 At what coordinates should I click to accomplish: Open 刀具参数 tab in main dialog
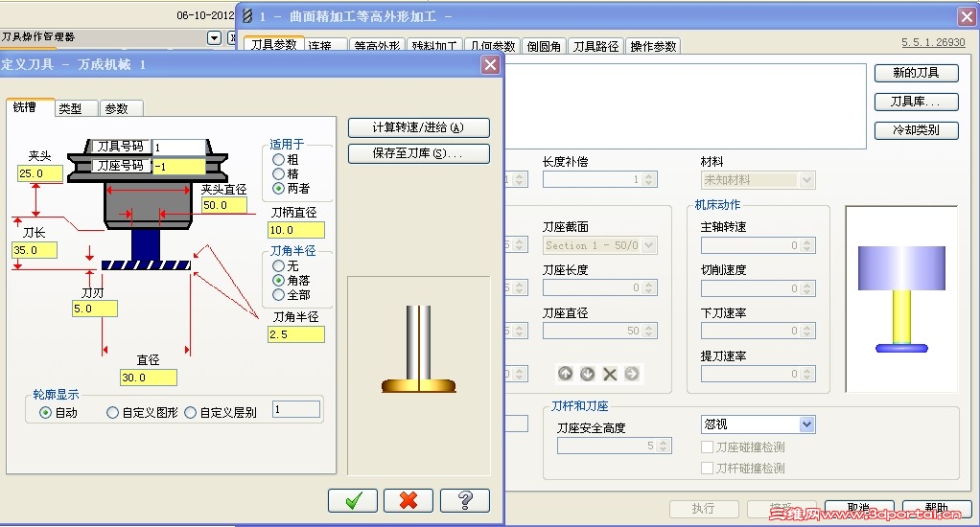273,45
